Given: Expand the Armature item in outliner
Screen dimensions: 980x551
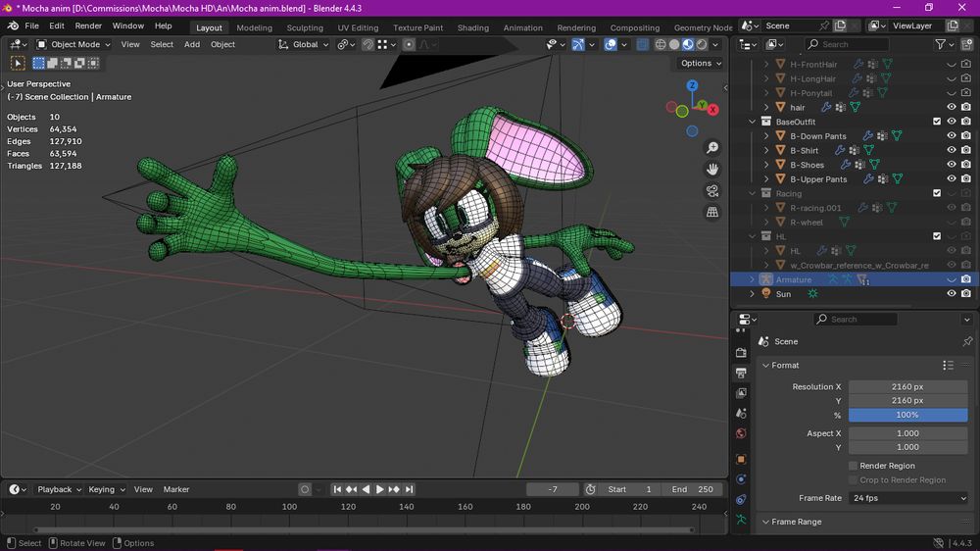Looking at the screenshot, I should point(752,279).
